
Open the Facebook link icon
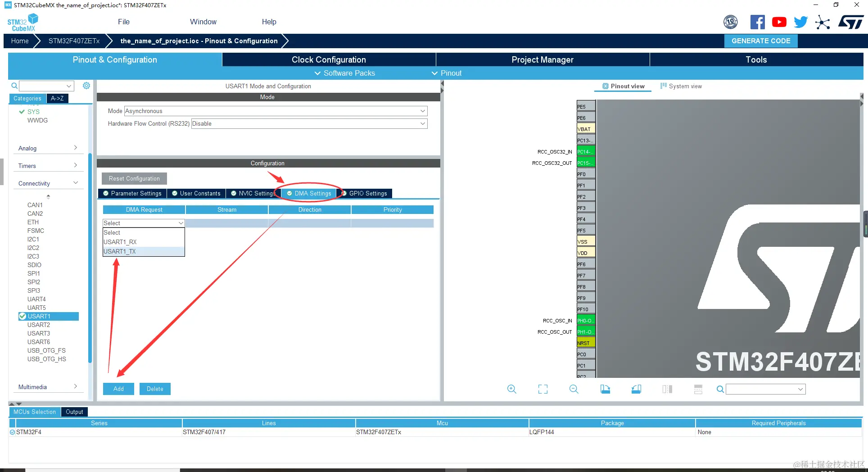click(757, 22)
